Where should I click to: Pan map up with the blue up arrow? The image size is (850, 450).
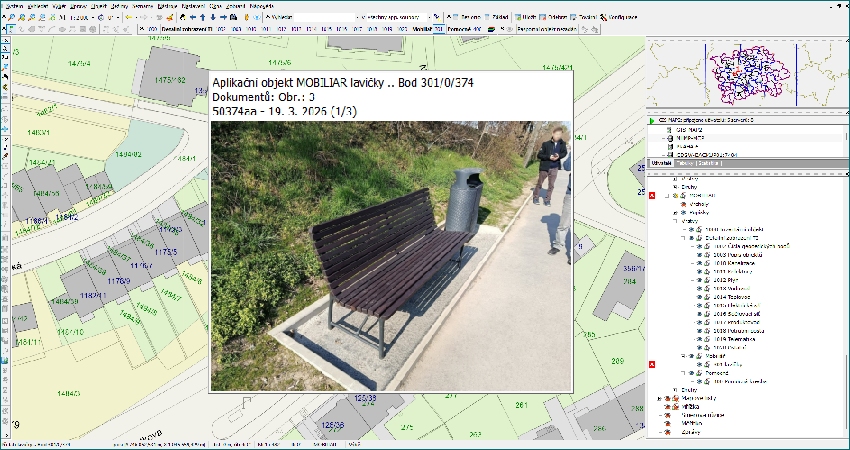coord(203,17)
